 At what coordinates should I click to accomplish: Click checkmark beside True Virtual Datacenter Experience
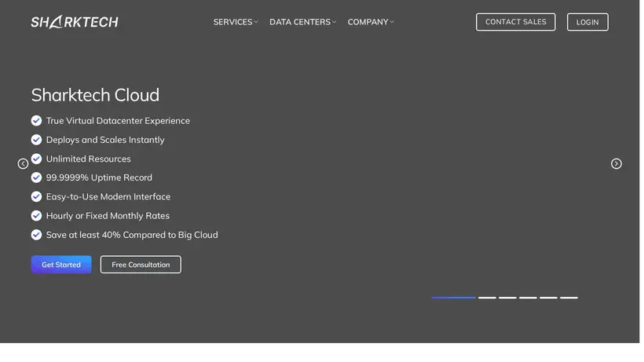point(36,121)
